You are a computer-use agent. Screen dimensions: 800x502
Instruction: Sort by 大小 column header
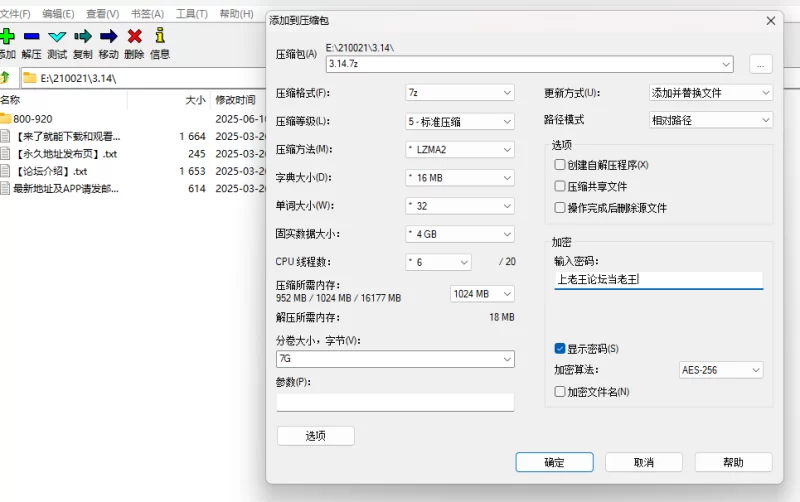point(195,100)
